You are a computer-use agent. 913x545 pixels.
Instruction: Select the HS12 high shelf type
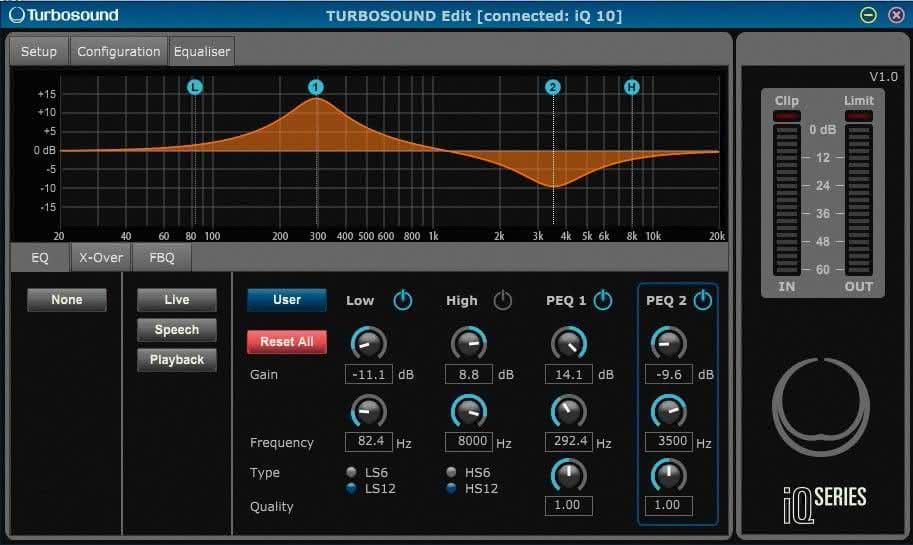[451, 488]
